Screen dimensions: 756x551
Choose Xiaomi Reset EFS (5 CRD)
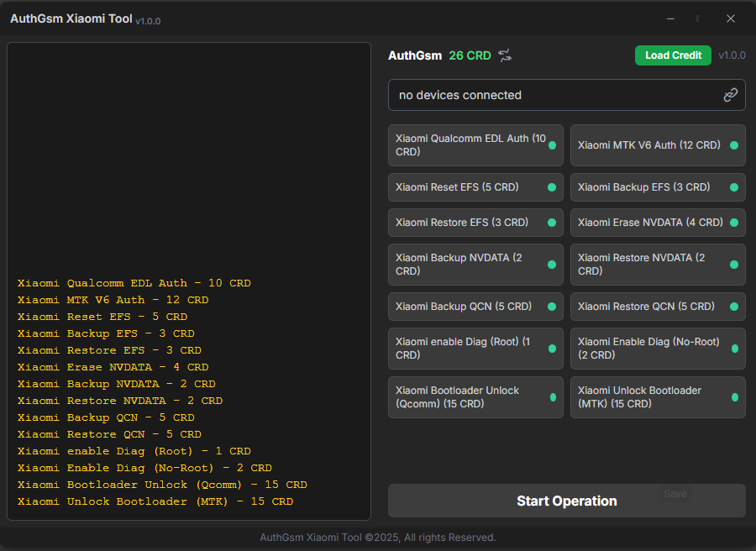point(475,187)
